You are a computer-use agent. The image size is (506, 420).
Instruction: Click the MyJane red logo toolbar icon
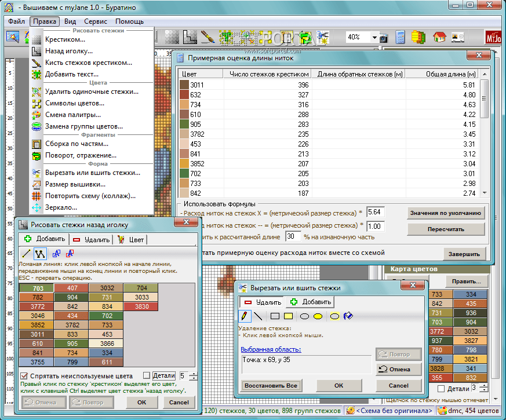[x=493, y=38]
